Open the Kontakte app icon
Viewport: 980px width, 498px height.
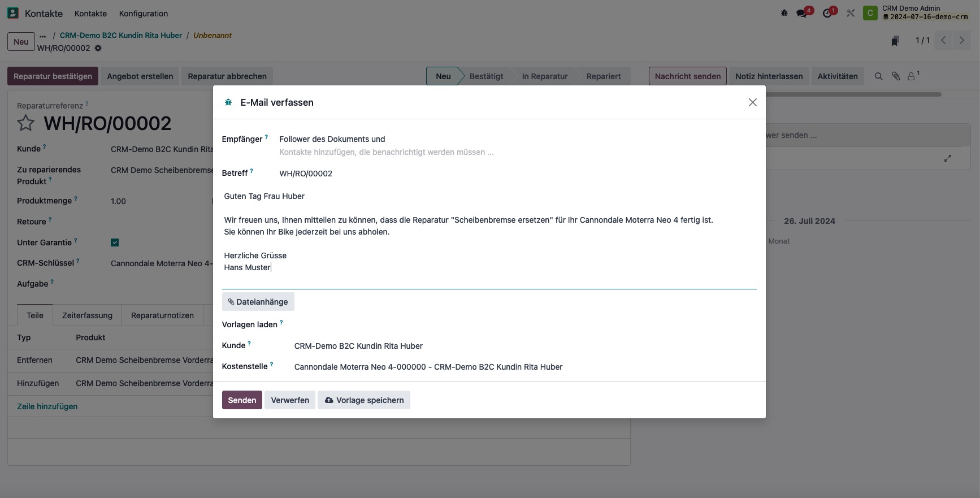(12, 13)
